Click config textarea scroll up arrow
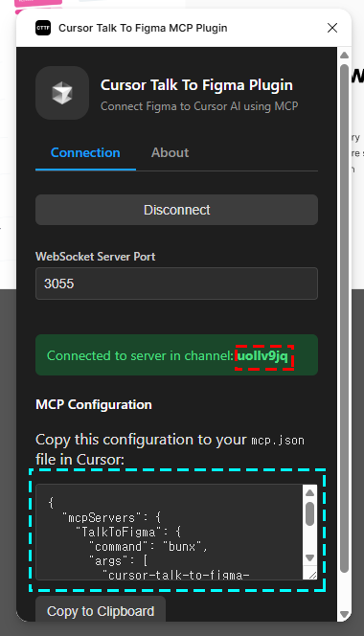364x636 pixels. click(x=309, y=492)
